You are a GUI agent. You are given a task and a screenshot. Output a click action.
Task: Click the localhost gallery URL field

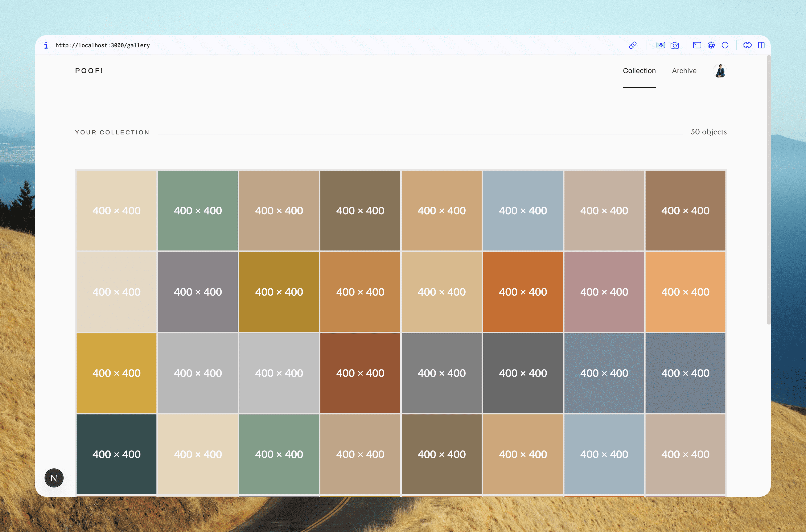(x=102, y=45)
